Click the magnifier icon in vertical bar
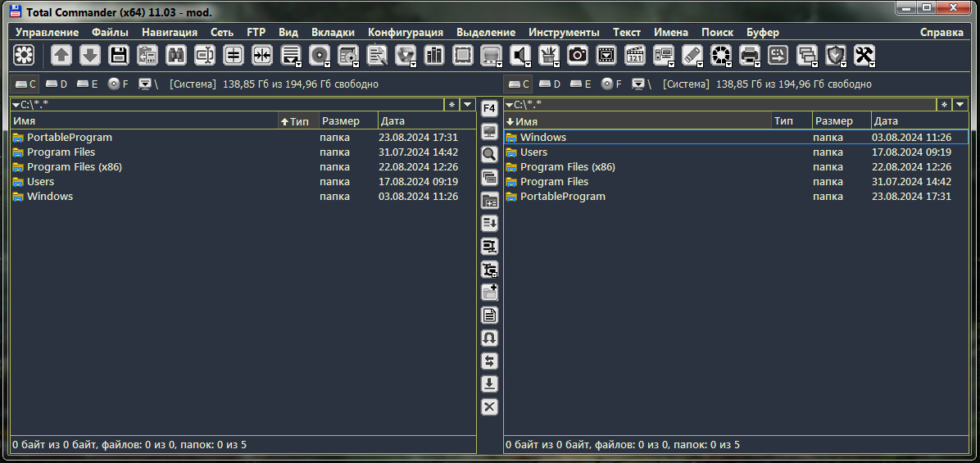This screenshot has width=980, height=463. click(489, 154)
